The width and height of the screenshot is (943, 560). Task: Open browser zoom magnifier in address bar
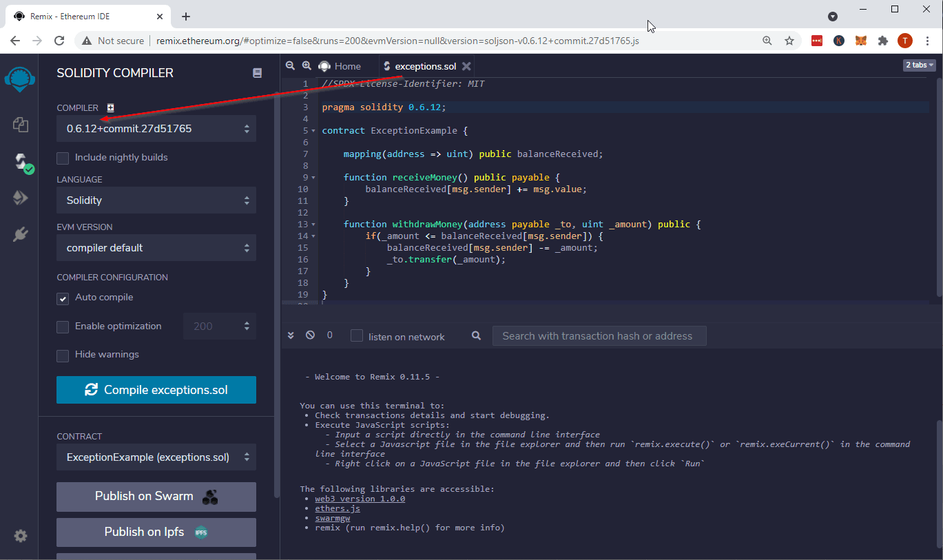click(x=767, y=41)
